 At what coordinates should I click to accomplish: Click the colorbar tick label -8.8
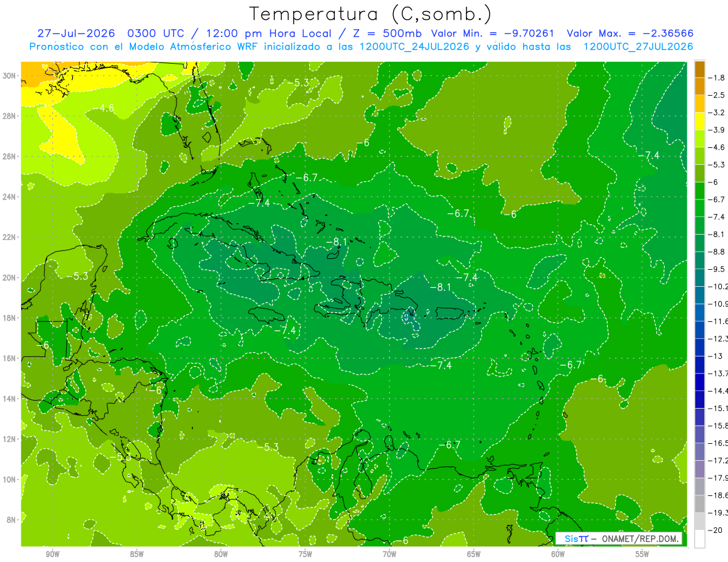[x=716, y=252]
